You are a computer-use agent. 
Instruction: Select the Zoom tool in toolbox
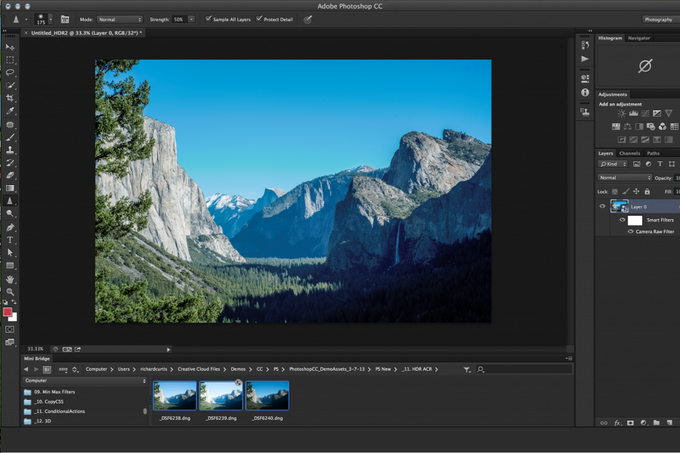10,292
